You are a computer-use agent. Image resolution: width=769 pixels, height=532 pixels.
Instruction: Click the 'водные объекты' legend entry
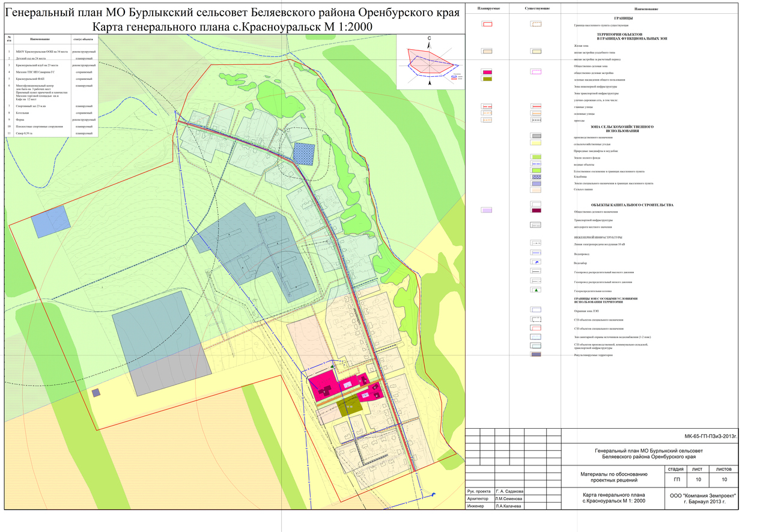(585, 164)
